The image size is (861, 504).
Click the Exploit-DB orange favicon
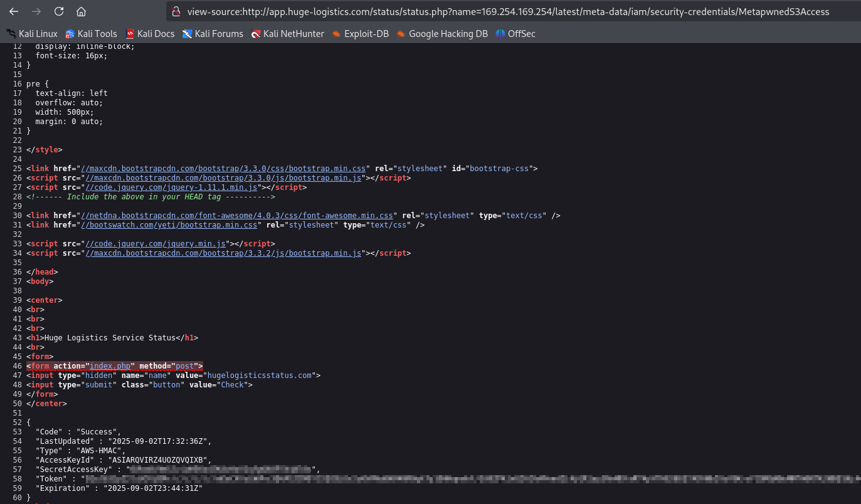(x=337, y=34)
